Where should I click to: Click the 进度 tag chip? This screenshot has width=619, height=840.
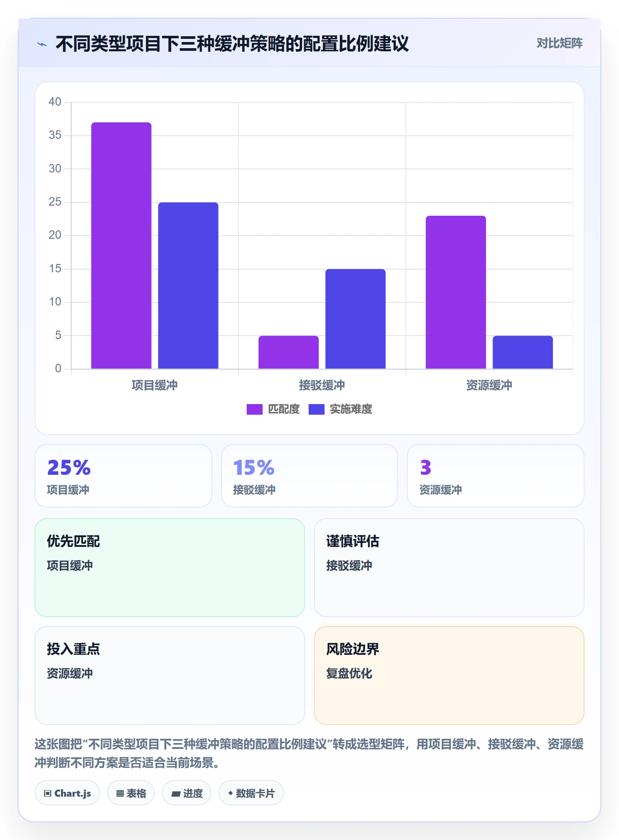coord(187,793)
